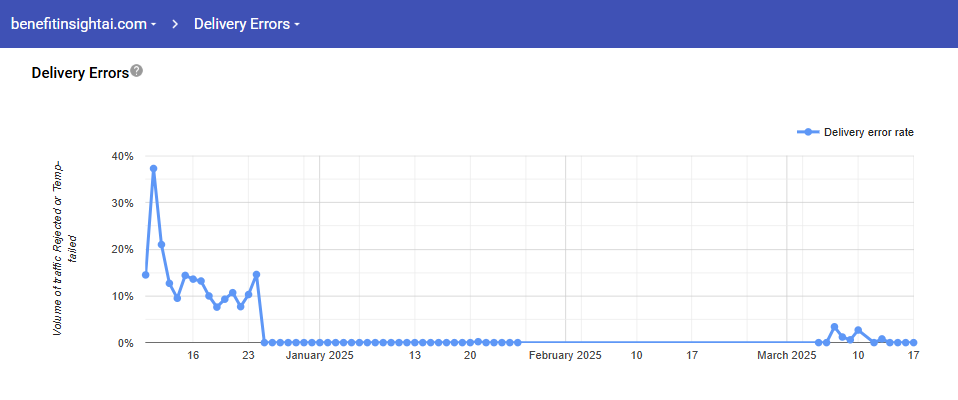Image resolution: width=958 pixels, height=400 pixels.
Task: Click the help icon beside Delivery Errors heading
Action: click(137, 71)
